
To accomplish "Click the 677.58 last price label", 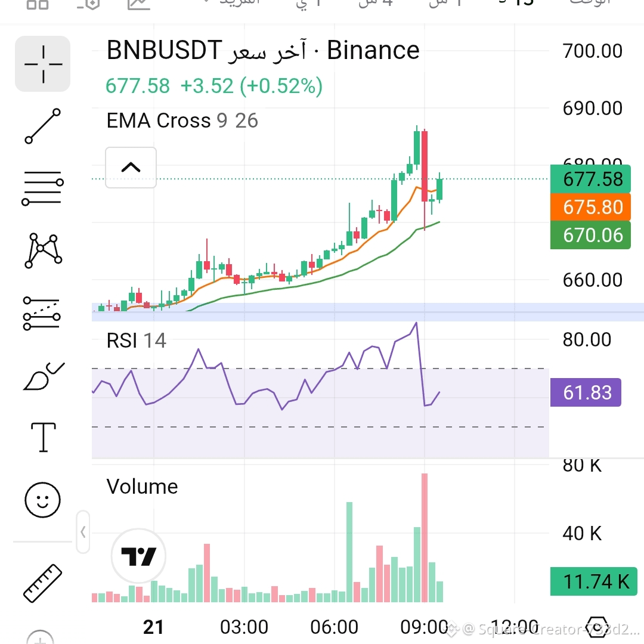I will (590, 179).
